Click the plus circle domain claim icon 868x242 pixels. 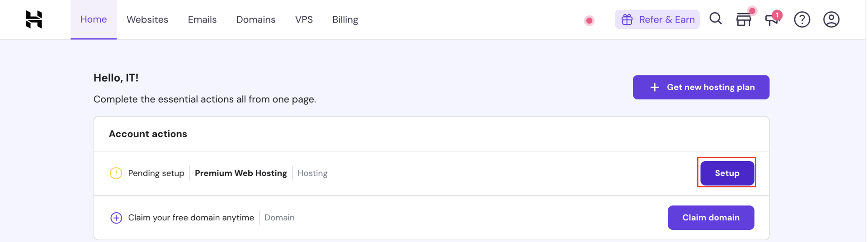click(116, 218)
